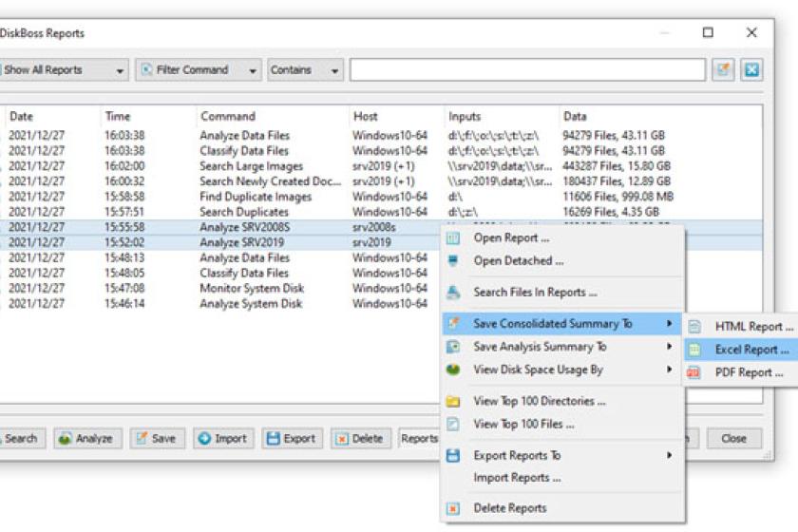Click the Close button

click(734, 438)
